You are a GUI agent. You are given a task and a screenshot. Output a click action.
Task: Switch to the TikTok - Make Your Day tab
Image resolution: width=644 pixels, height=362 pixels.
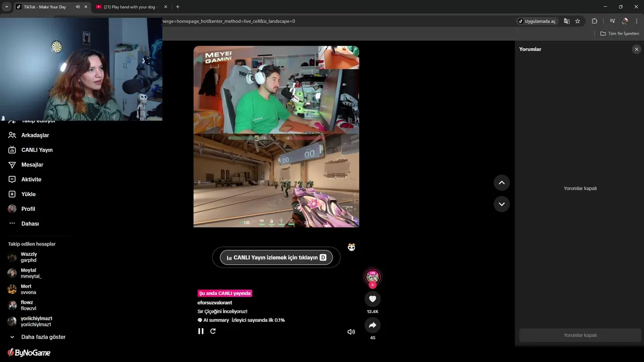44,7
